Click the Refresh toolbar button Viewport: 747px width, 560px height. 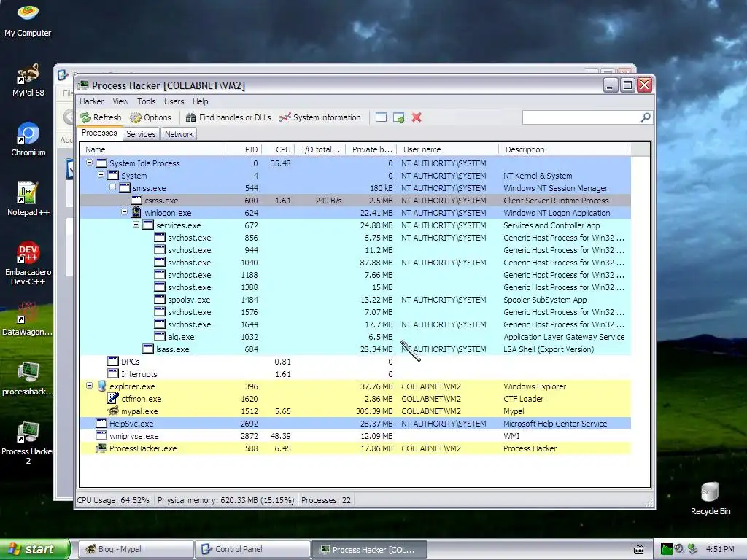tap(101, 117)
